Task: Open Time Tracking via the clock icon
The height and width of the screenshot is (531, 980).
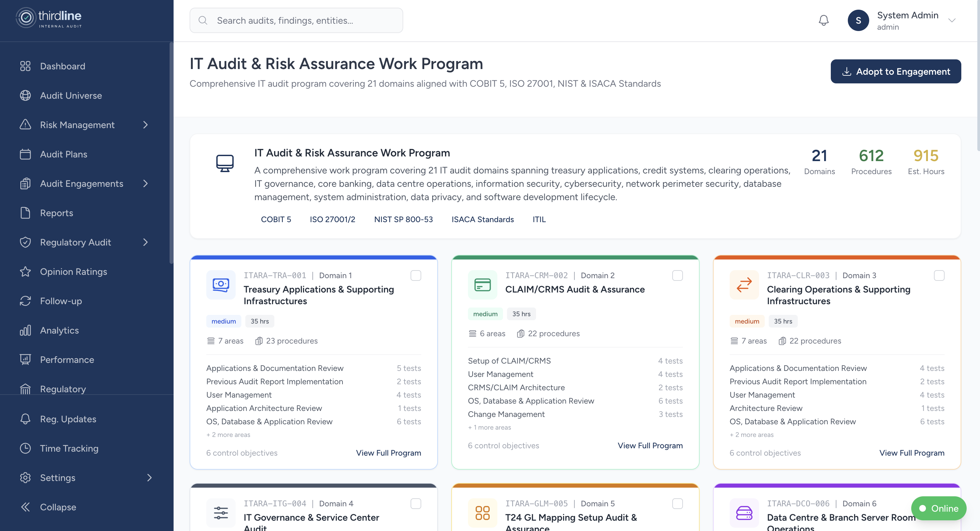Action: click(x=25, y=449)
